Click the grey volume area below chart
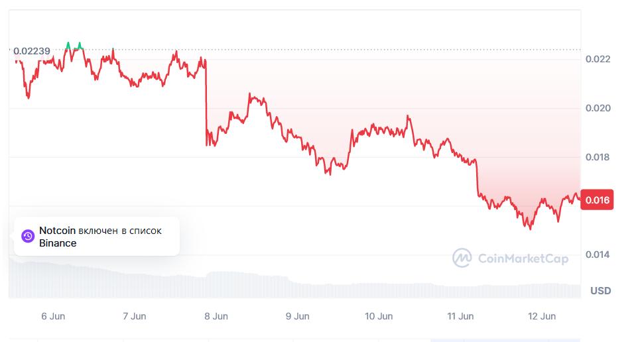 pos(294,283)
